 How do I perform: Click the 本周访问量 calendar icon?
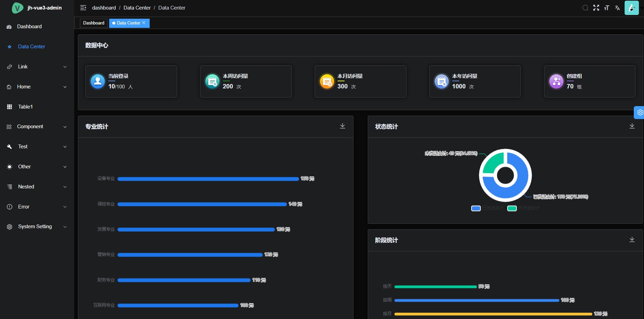[x=212, y=81]
